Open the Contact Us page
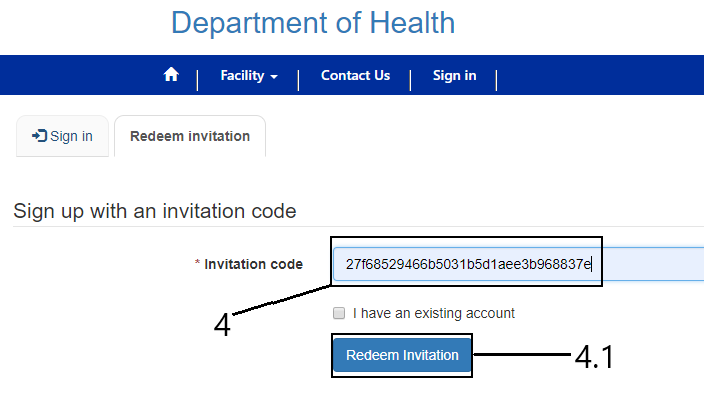This screenshot has width=704, height=395. point(355,75)
